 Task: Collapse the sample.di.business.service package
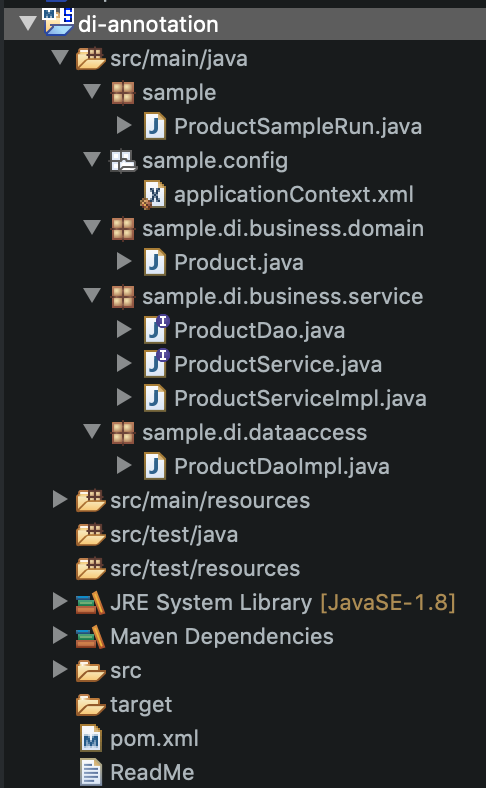click(92, 294)
